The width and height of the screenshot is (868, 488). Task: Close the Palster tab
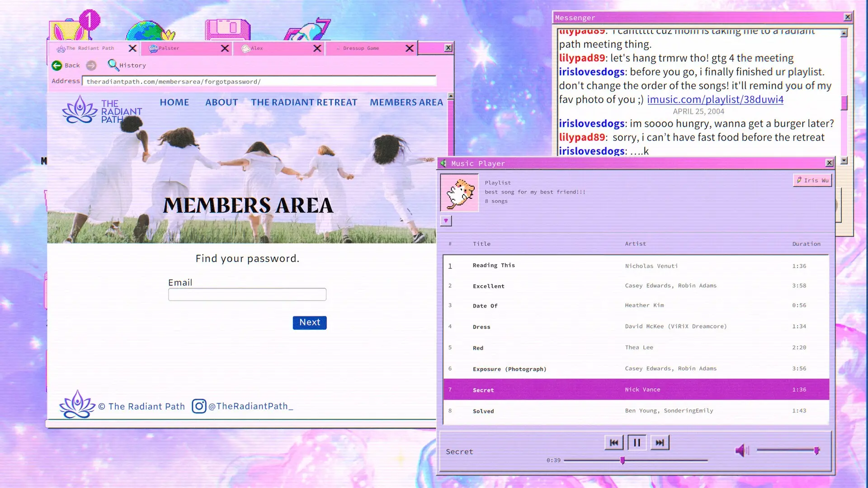[x=225, y=48]
